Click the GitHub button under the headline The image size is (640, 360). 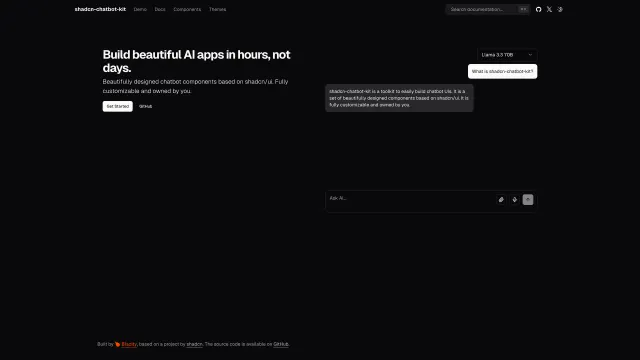145,106
